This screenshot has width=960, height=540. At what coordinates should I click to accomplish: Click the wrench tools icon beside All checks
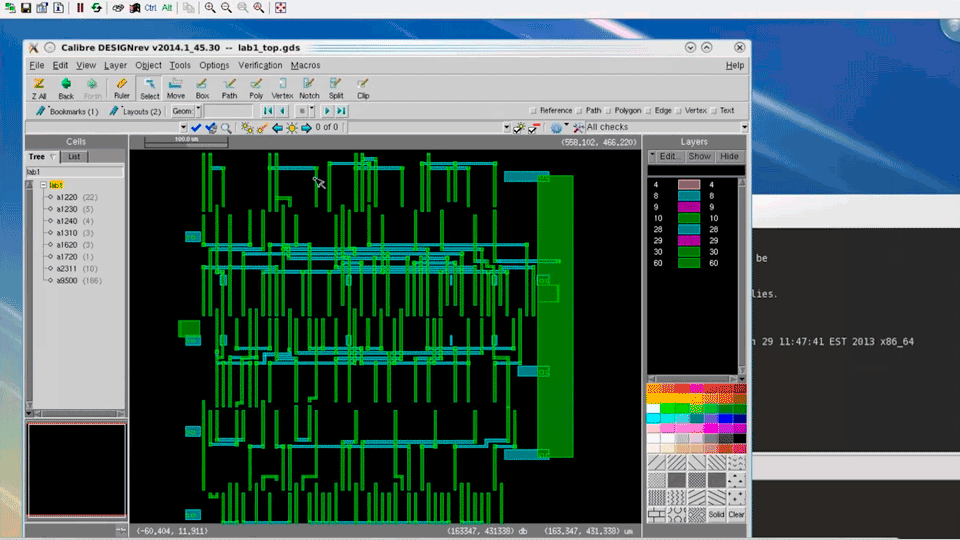tap(578, 127)
